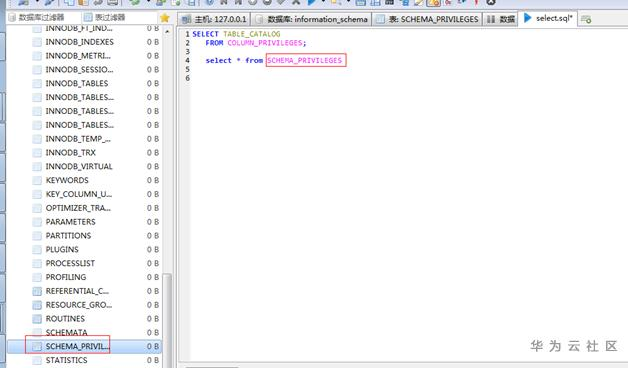Click the 0 B size of ROUTINES row
Viewport: 628px width, 368px height.
click(153, 319)
